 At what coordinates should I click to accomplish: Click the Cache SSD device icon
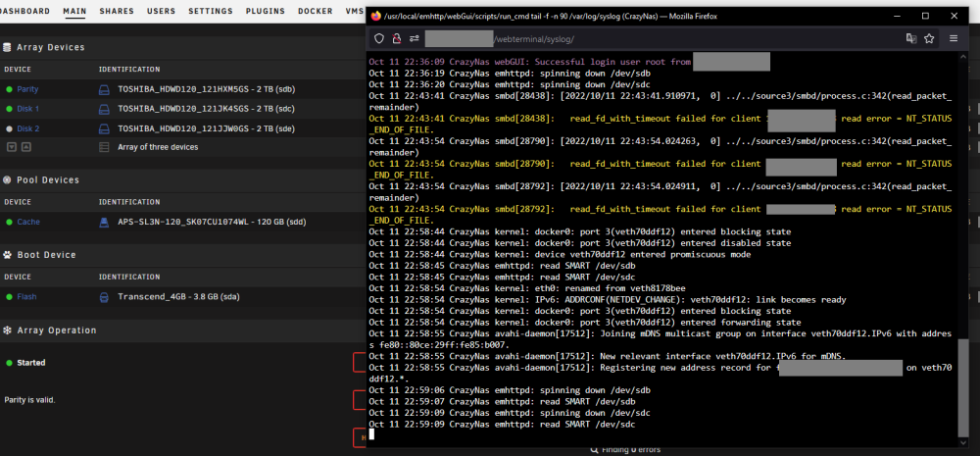pyautogui.click(x=104, y=222)
